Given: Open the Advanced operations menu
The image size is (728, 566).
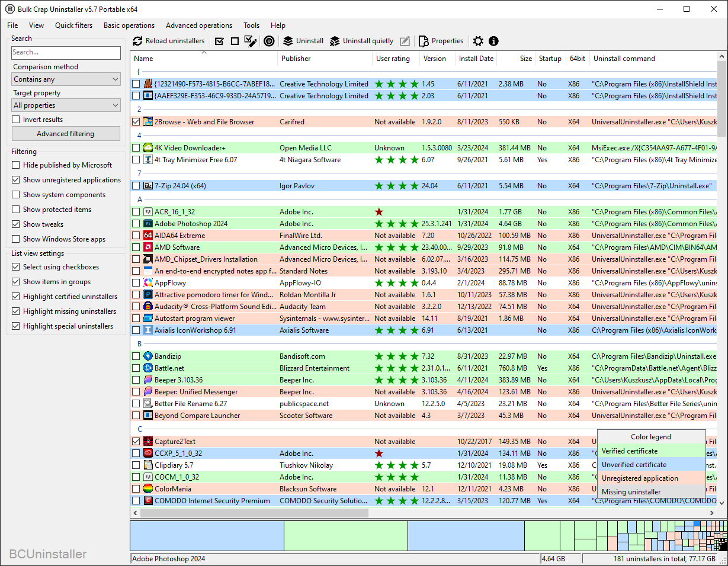Looking at the screenshot, I should point(198,25).
